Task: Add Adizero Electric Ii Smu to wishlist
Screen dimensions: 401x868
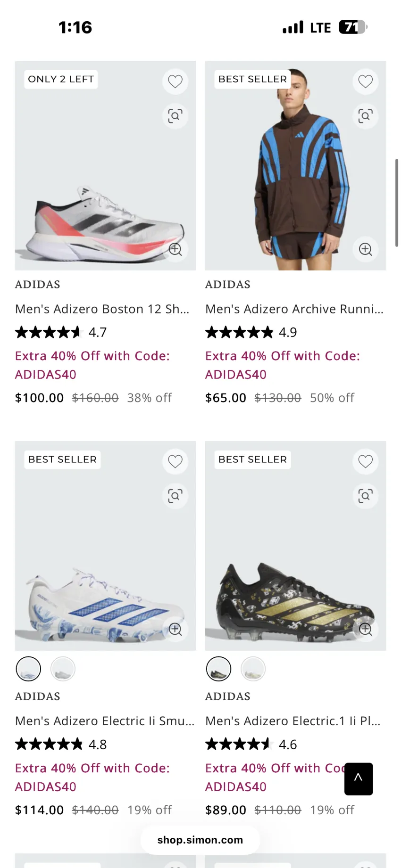Action: click(x=175, y=461)
